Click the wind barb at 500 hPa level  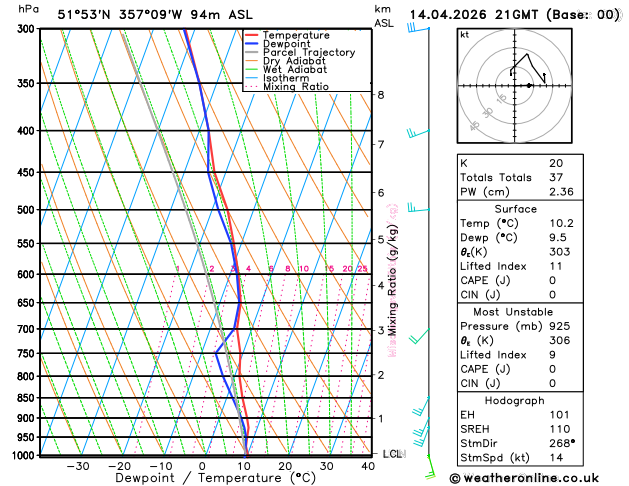tap(418, 207)
